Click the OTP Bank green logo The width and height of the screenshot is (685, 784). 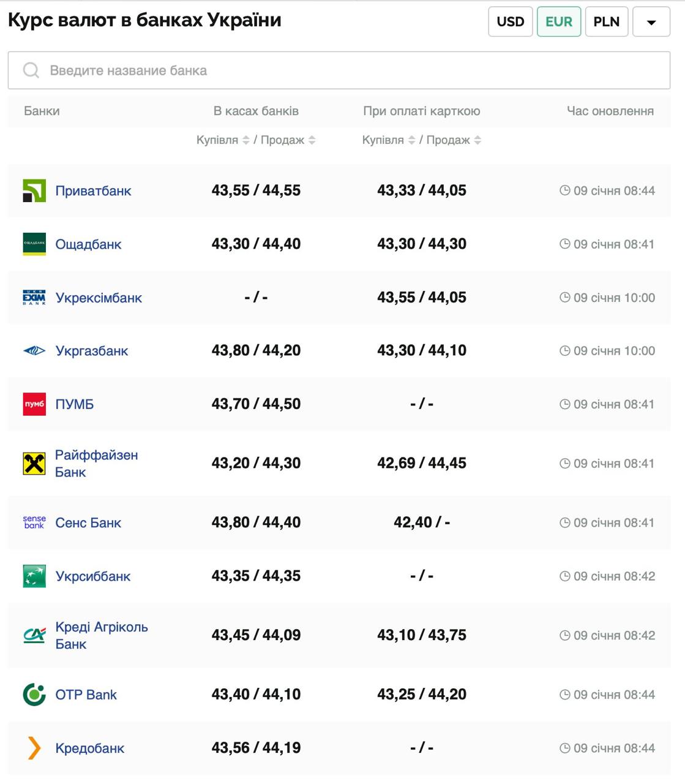pyautogui.click(x=34, y=695)
